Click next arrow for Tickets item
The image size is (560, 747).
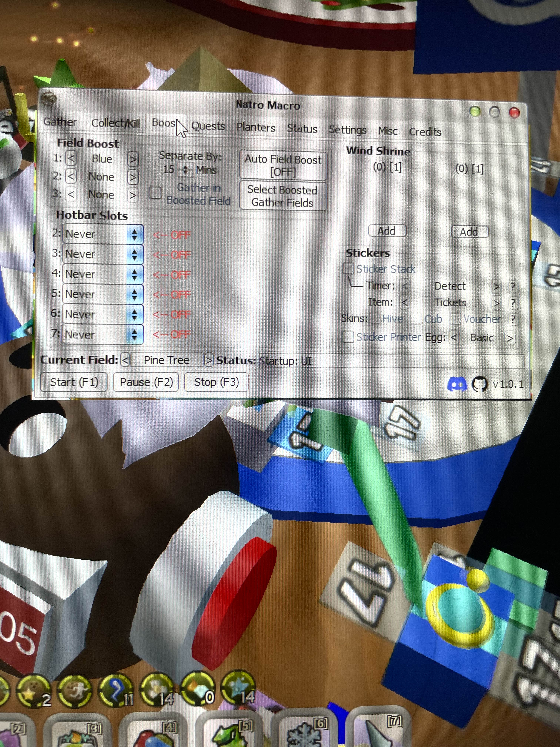tap(496, 303)
